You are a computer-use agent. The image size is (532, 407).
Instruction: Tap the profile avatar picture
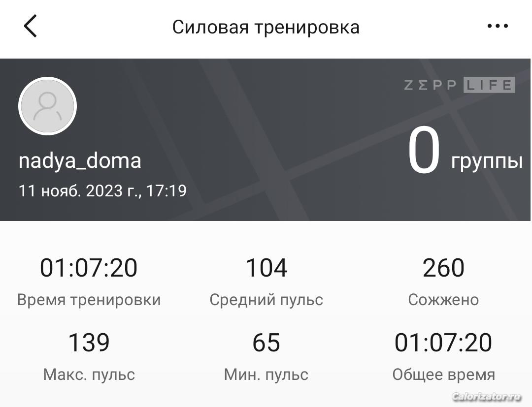(47, 106)
